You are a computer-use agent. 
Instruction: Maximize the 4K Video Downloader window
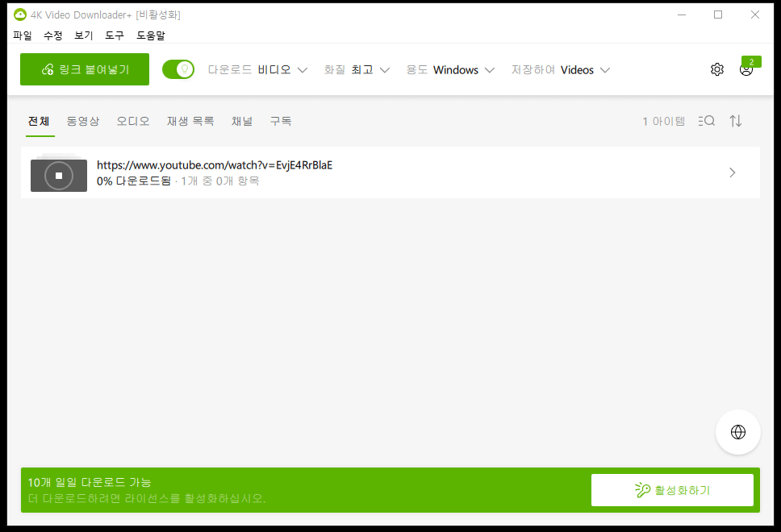(x=718, y=15)
